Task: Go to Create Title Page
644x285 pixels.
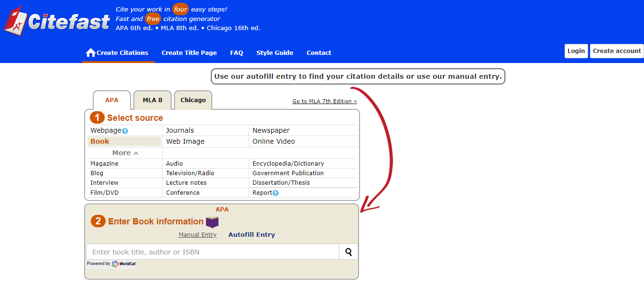Action: click(189, 53)
